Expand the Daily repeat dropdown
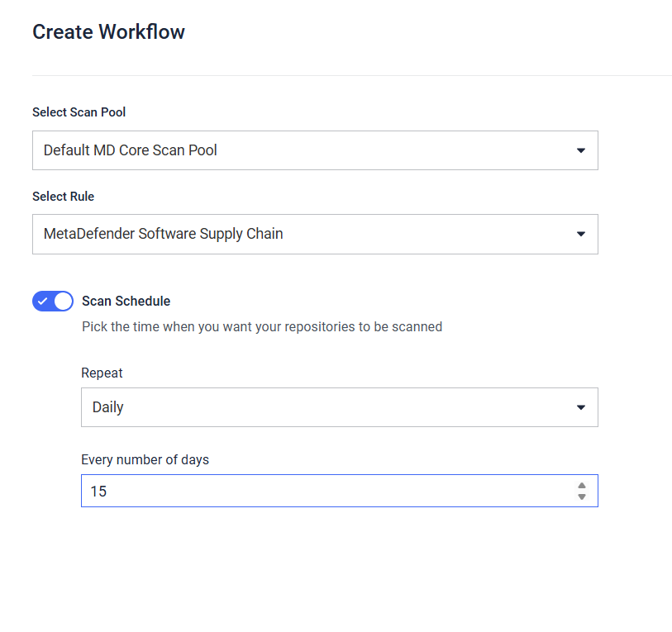Screen dimensions: 672x632 (340, 407)
